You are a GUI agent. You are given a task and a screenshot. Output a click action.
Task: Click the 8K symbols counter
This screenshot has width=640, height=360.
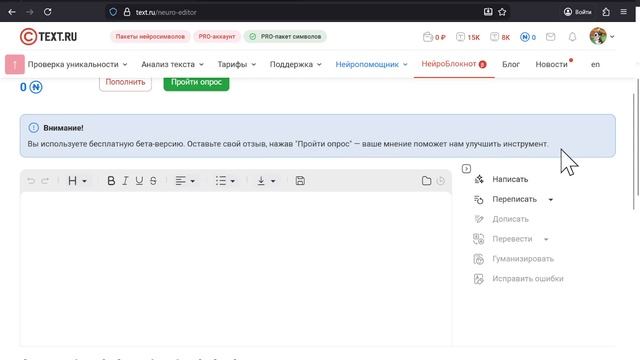[500, 37]
